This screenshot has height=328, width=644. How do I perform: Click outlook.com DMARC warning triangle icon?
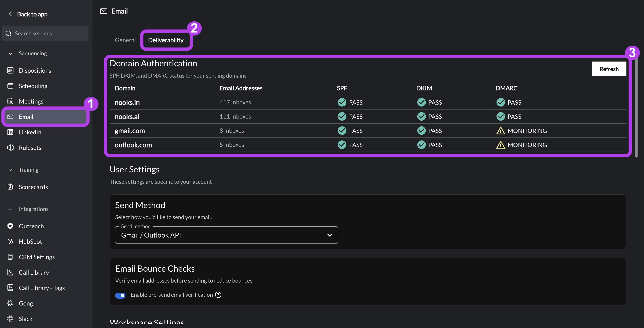pyautogui.click(x=501, y=145)
